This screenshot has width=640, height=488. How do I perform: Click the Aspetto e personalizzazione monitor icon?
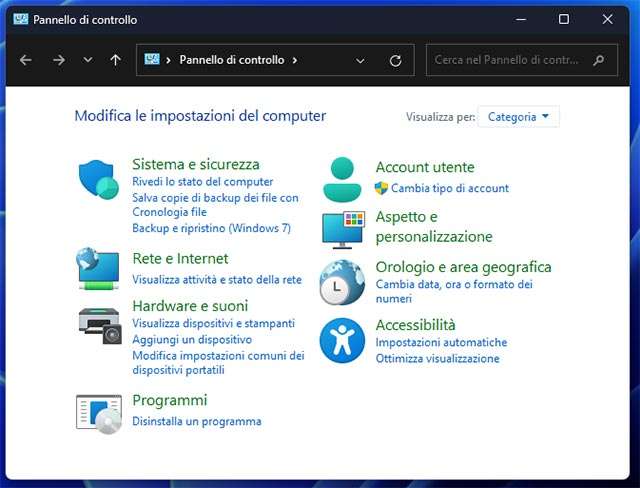click(x=343, y=229)
